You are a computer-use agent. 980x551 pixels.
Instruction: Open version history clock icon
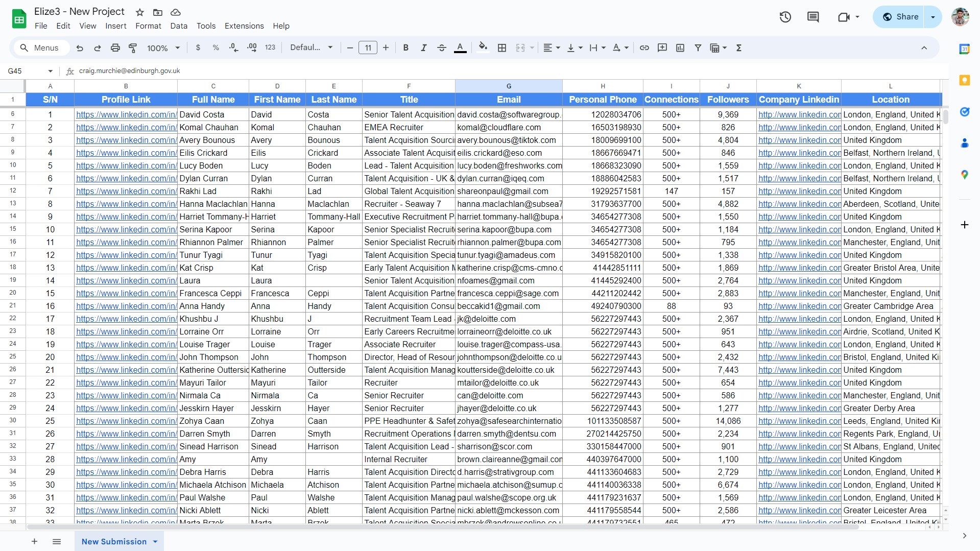coord(785,17)
